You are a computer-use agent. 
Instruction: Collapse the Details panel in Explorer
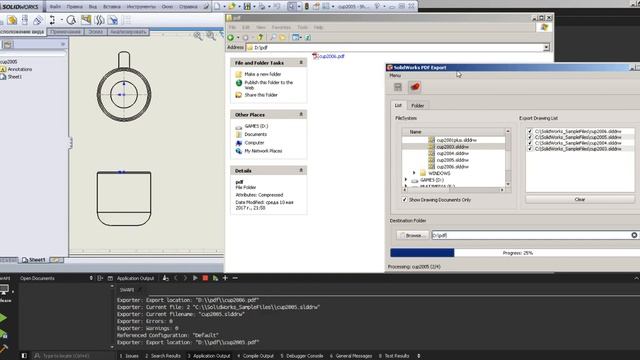pos(301,170)
